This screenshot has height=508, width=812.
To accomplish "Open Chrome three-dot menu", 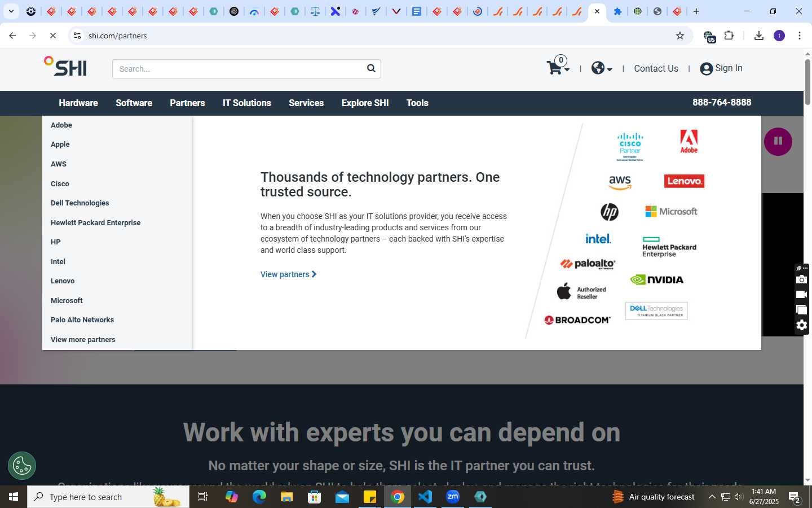I will point(800,36).
